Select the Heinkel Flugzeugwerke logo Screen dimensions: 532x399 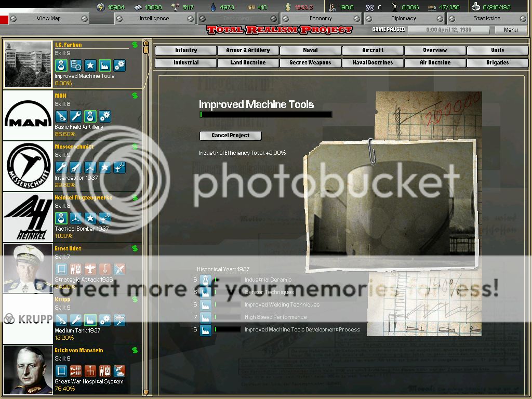coord(28,217)
